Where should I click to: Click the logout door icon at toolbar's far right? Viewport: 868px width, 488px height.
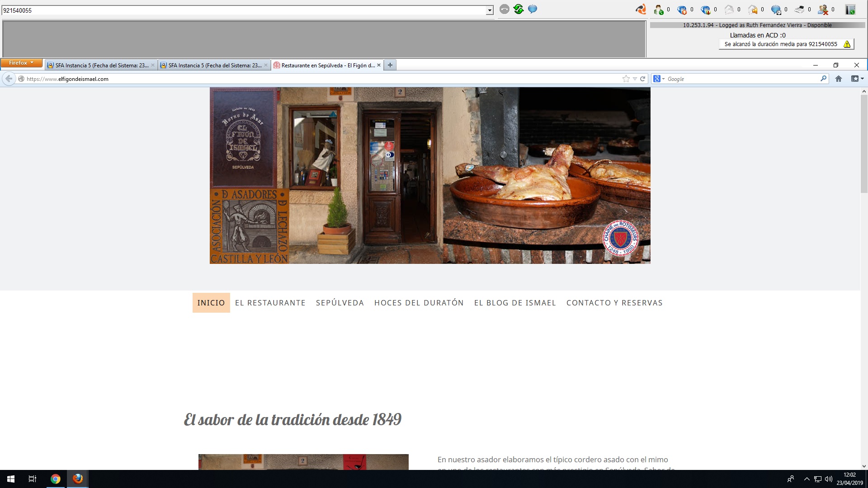849,9
